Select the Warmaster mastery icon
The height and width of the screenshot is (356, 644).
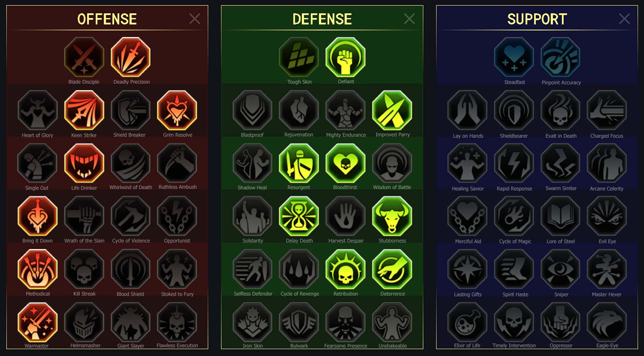(38, 322)
